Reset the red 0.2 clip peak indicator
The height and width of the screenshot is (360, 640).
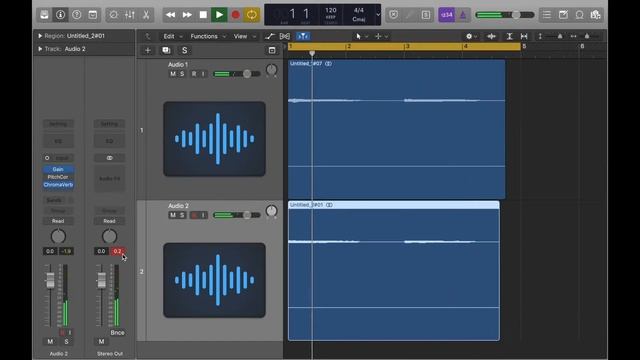tap(118, 251)
